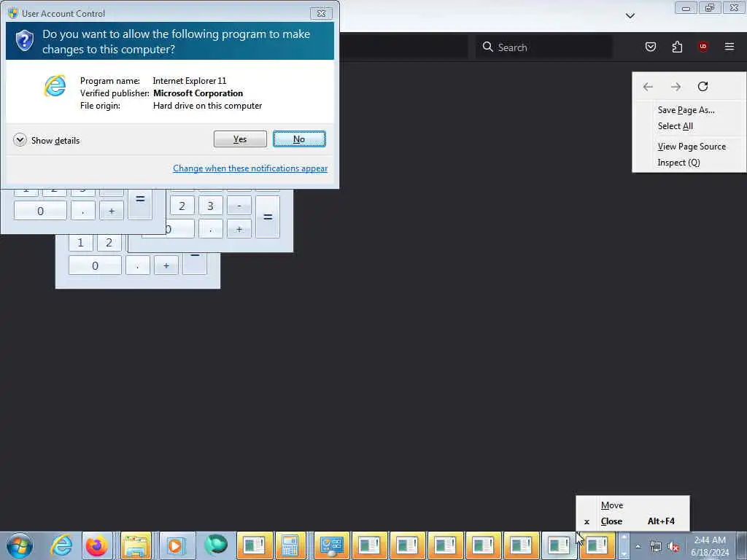Open the Firefox Extensions puzzle icon
The width and height of the screenshot is (747, 560).
click(x=677, y=47)
